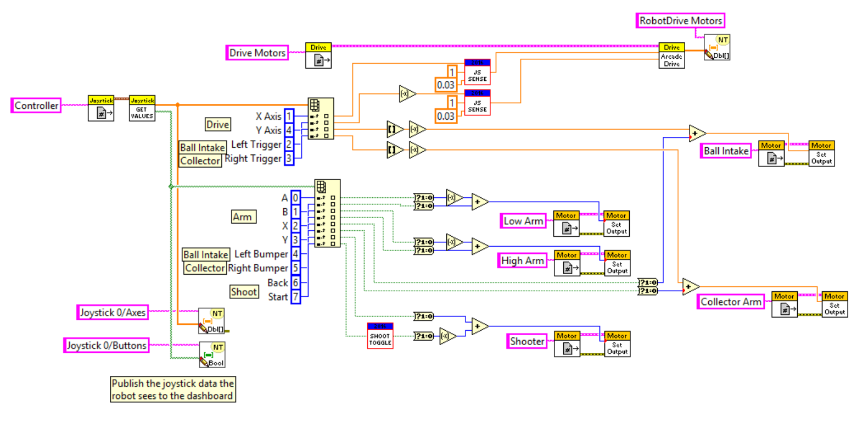
Task: Click the lower JS Sense node
Action: [x=477, y=103]
